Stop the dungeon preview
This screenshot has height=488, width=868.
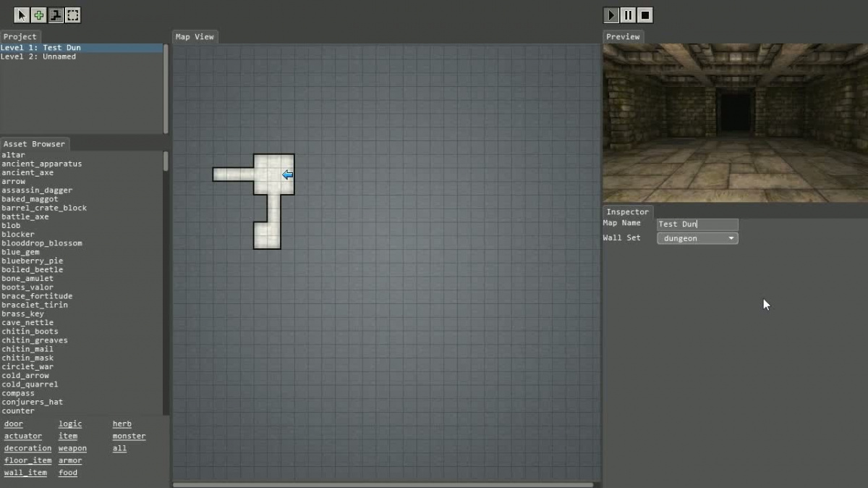coord(646,15)
